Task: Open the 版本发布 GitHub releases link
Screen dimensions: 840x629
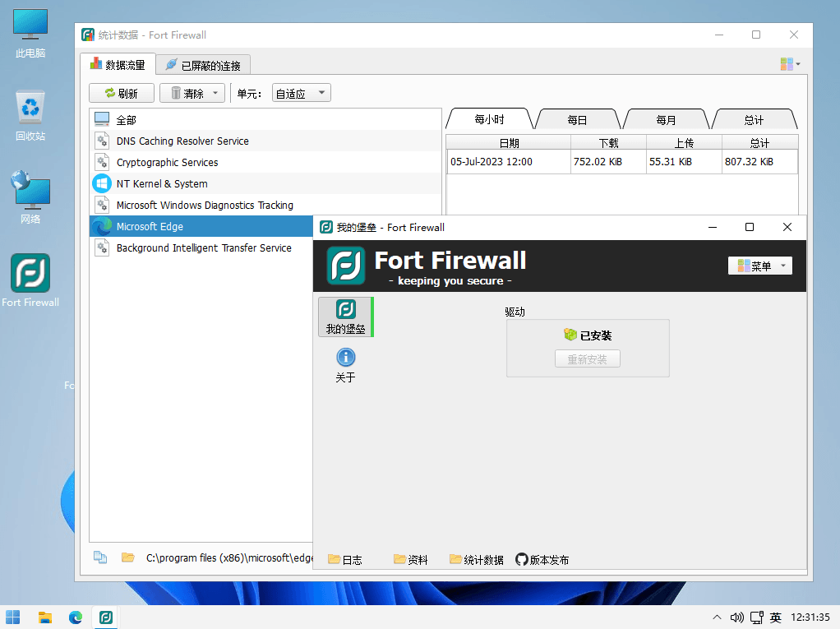Action: point(542,559)
